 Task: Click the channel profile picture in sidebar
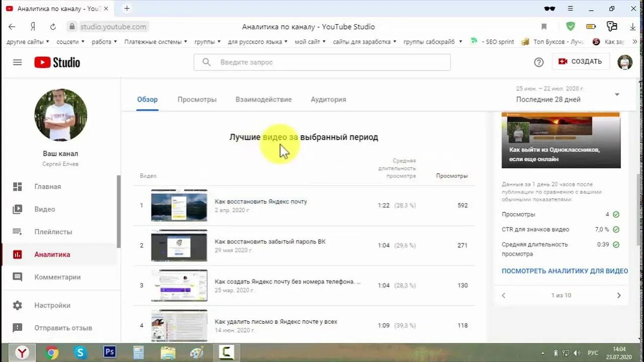pos(60,115)
